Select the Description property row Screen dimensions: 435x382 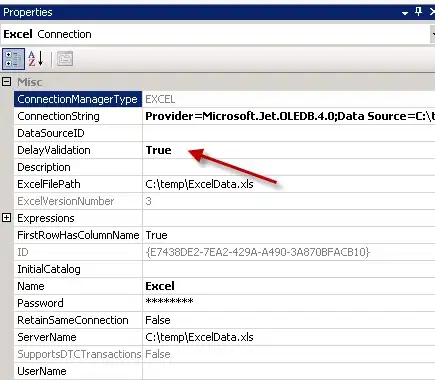224,167
